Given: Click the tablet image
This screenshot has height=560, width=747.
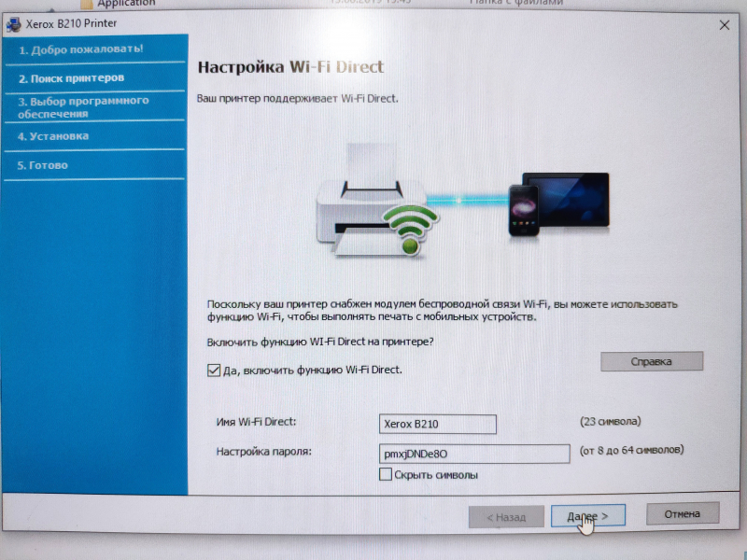Looking at the screenshot, I should pyautogui.click(x=565, y=199).
